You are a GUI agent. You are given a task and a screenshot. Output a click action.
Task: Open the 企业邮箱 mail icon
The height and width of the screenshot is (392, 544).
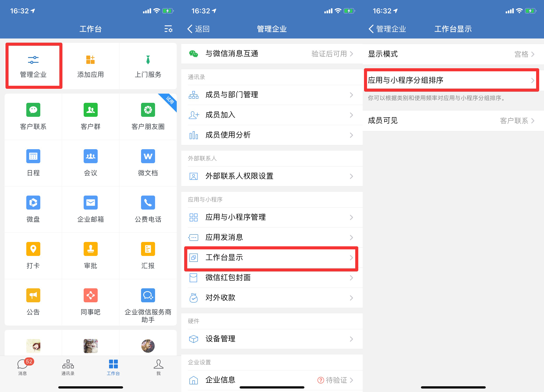pos(90,203)
